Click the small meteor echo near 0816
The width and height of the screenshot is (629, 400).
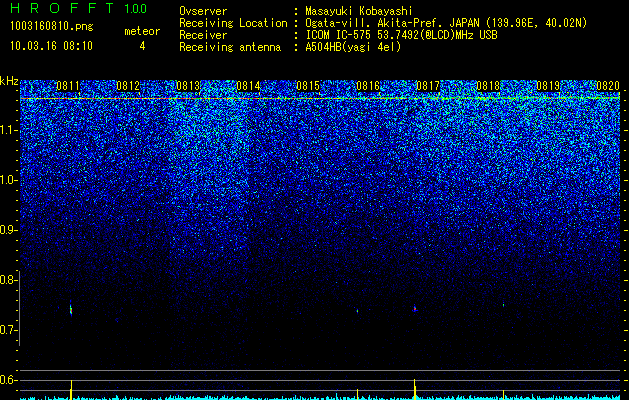pos(357,310)
